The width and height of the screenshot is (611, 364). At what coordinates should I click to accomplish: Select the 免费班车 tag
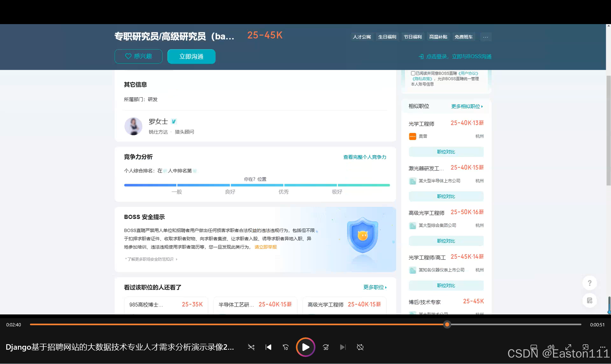pos(464,37)
